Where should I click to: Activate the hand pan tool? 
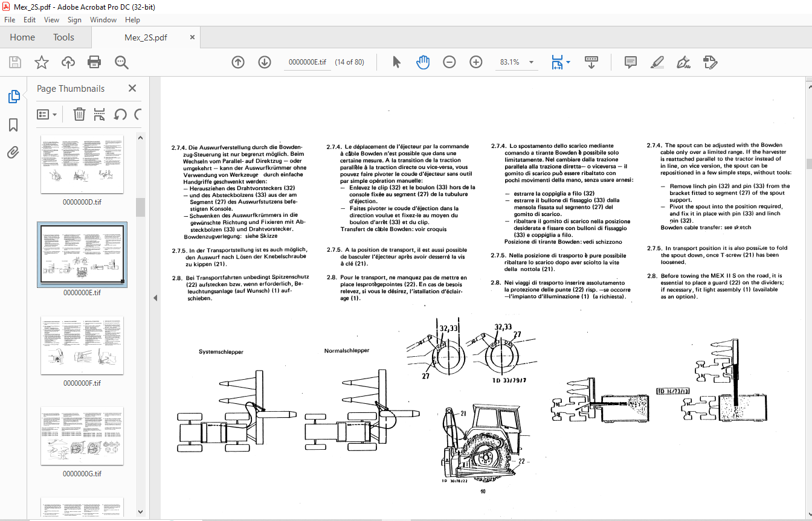pos(423,62)
